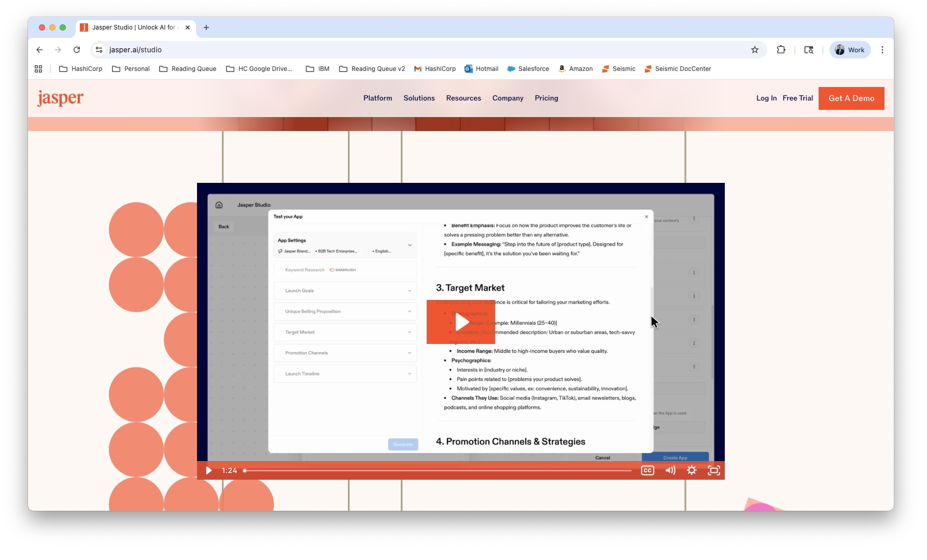
Task: Click the Keyword Research Semrush row
Action: pyautogui.click(x=345, y=270)
